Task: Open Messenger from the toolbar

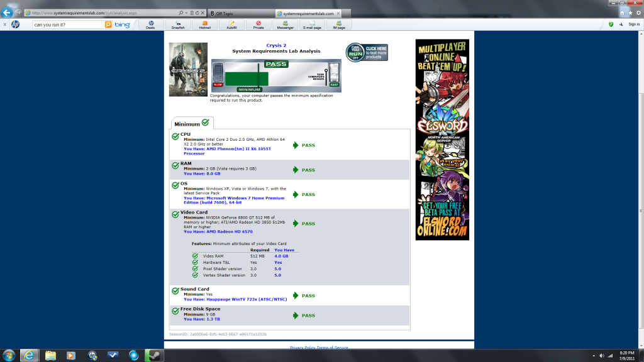Action: (x=285, y=25)
